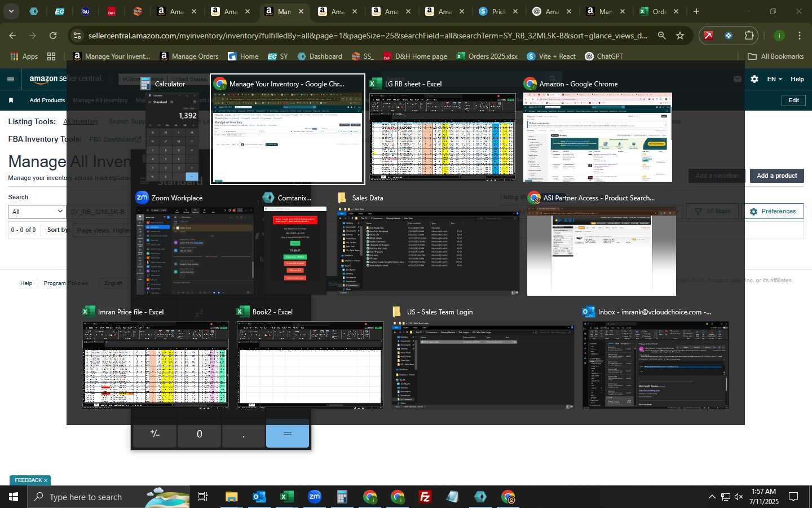Click the Seller Central mail icon
Viewport: 812px width, 508px height.
click(737, 79)
